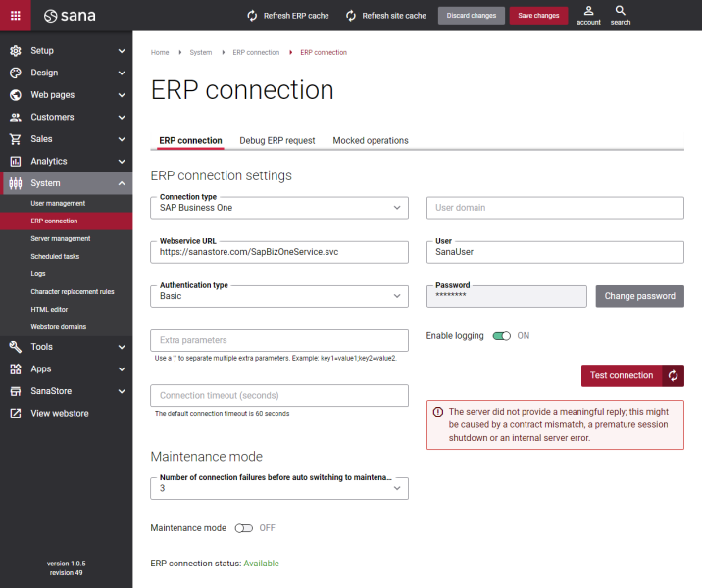Expand the Web pages menu chevron
702x588 pixels.
click(122, 95)
